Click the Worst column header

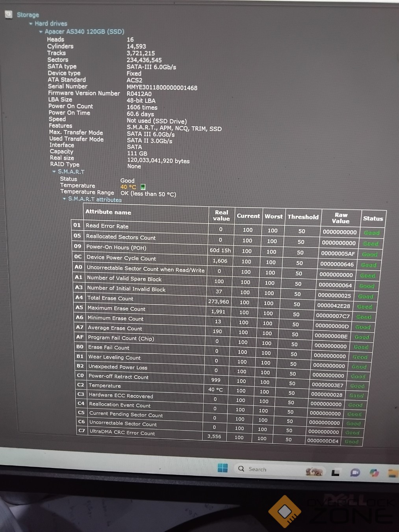coord(274,216)
